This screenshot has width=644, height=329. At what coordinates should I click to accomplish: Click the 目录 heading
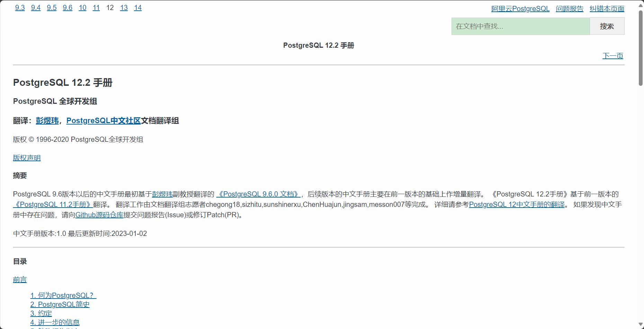[20, 261]
